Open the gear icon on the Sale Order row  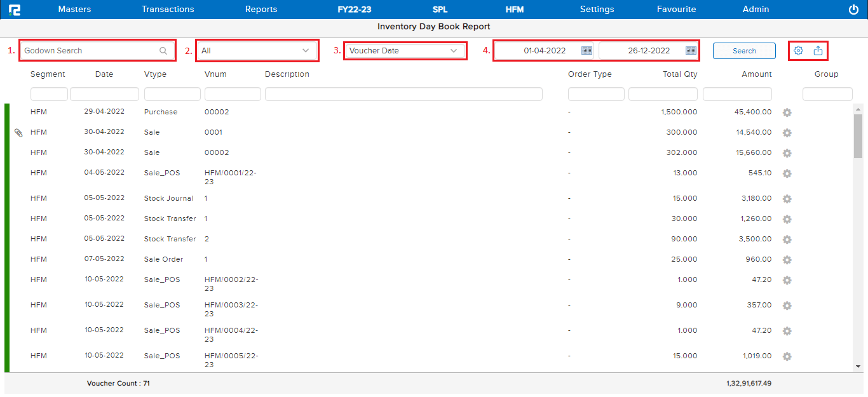click(787, 260)
